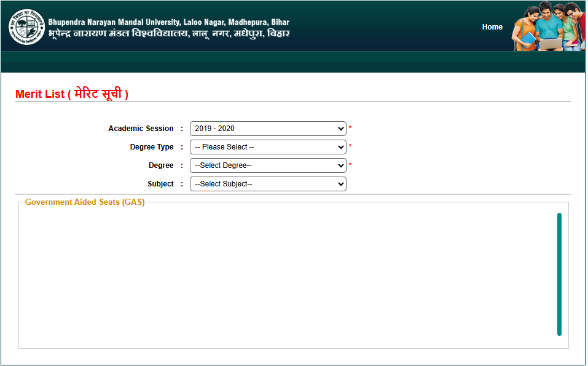Click the red Merit List heading
Image resolution: width=588 pixels, height=366 pixels.
pos(72,94)
